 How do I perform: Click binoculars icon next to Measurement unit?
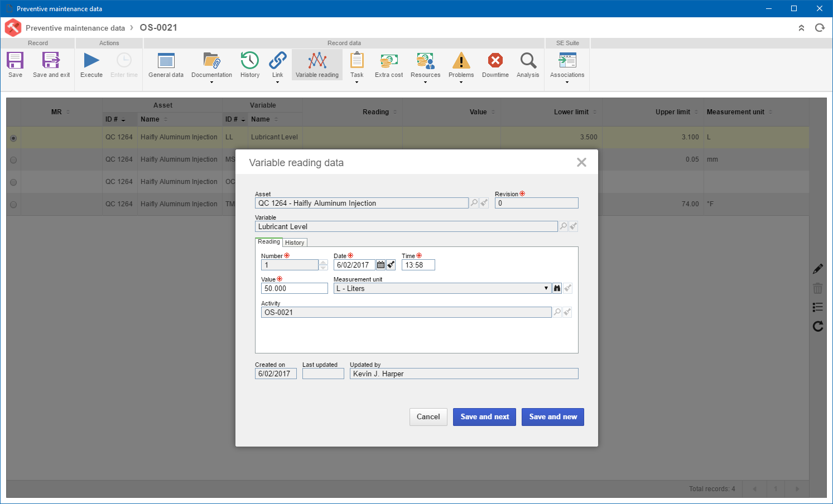click(x=557, y=288)
